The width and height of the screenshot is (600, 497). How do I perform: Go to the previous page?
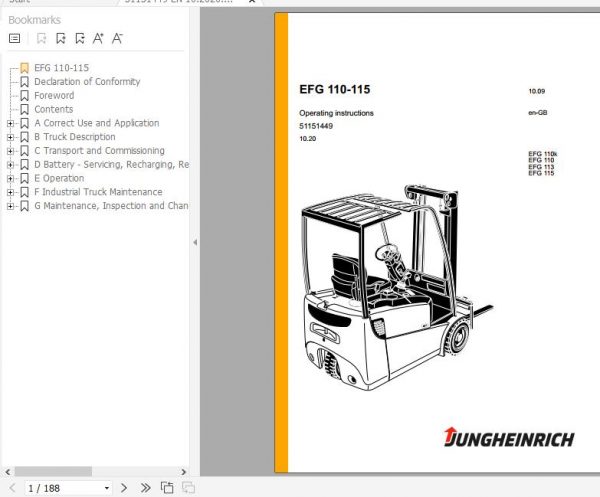click(x=12, y=488)
